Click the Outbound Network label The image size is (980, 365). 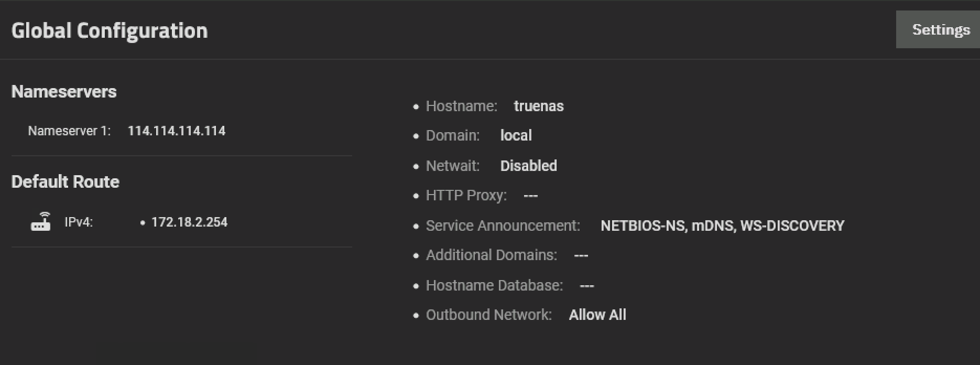pyautogui.click(x=488, y=315)
